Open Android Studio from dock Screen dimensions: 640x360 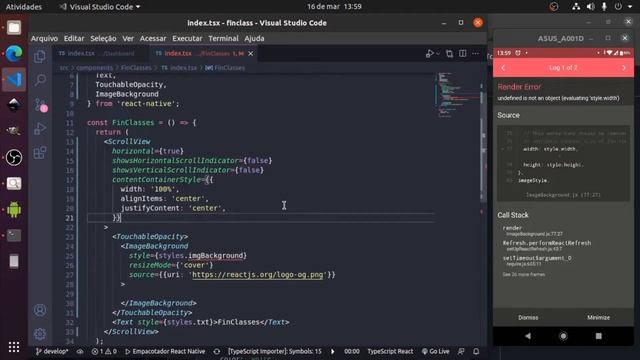(x=14, y=209)
